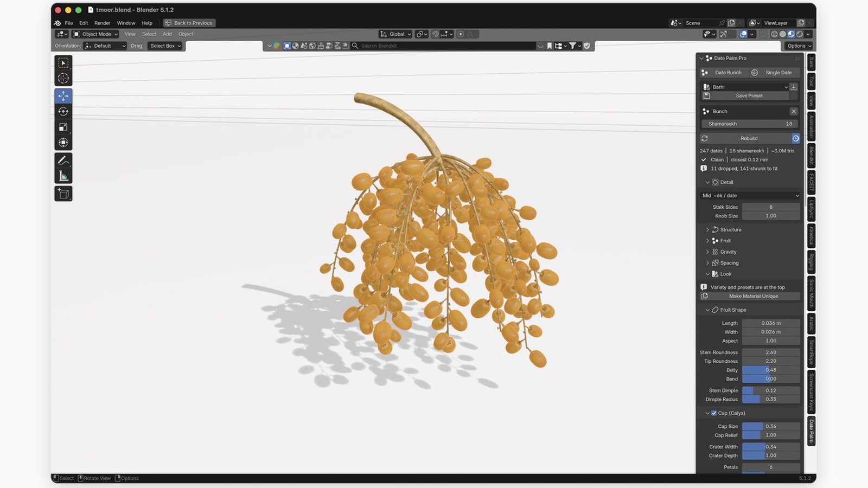Toggle auto-rebuild button beside Rebuild

tap(795, 138)
